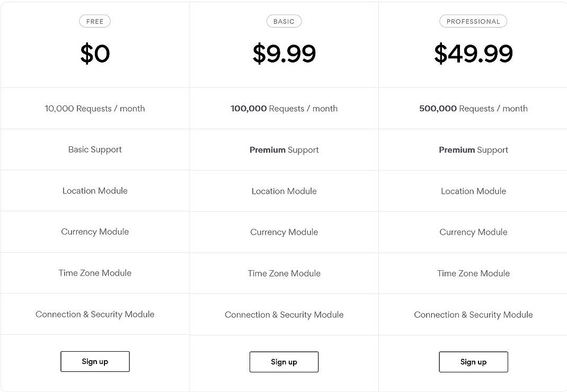Click Connection & Security Module in Basic column
Image resolution: width=567 pixels, height=392 pixels.
[284, 314]
